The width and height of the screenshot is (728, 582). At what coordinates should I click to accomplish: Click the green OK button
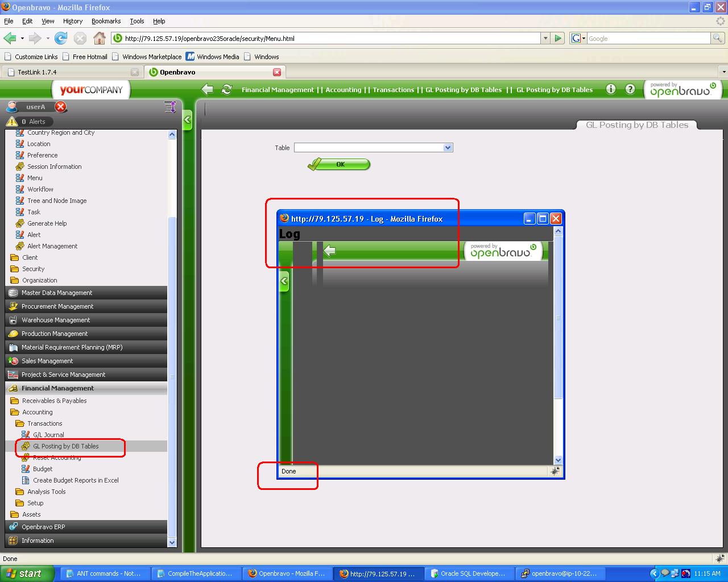(x=339, y=164)
